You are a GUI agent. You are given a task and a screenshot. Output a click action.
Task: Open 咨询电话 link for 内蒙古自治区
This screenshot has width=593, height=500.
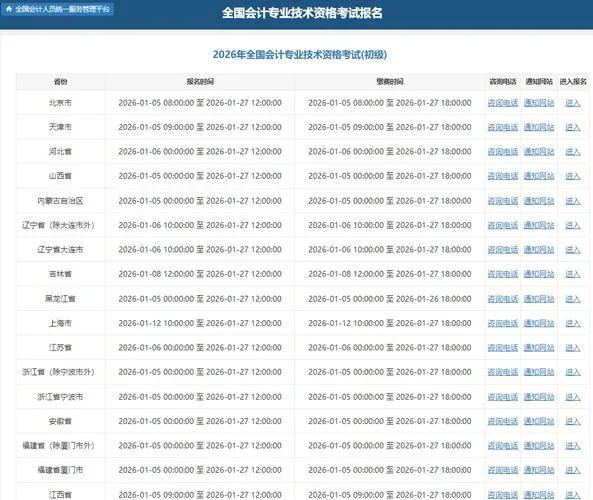pos(503,200)
